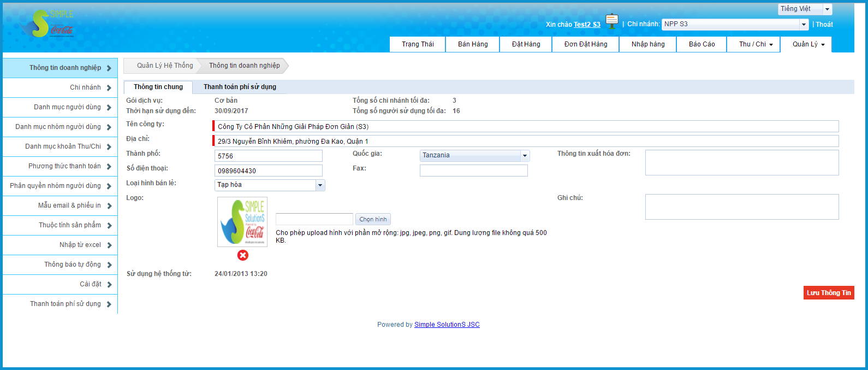The width and height of the screenshot is (868, 370).
Task: Click arrow icon beside Thông báo tự động
Action: [x=109, y=265]
